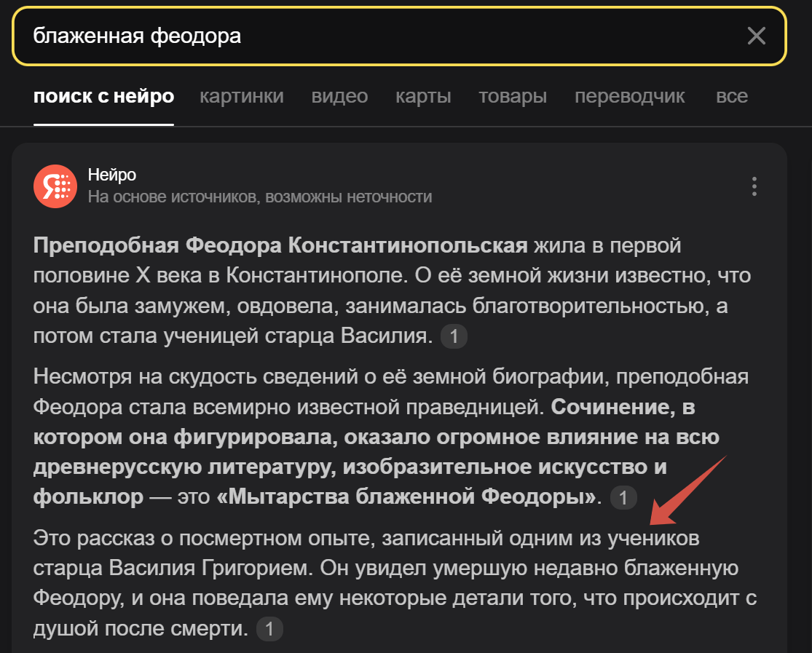This screenshot has width=812, height=653.
Task: Open the товары tab
Action: coord(512,95)
